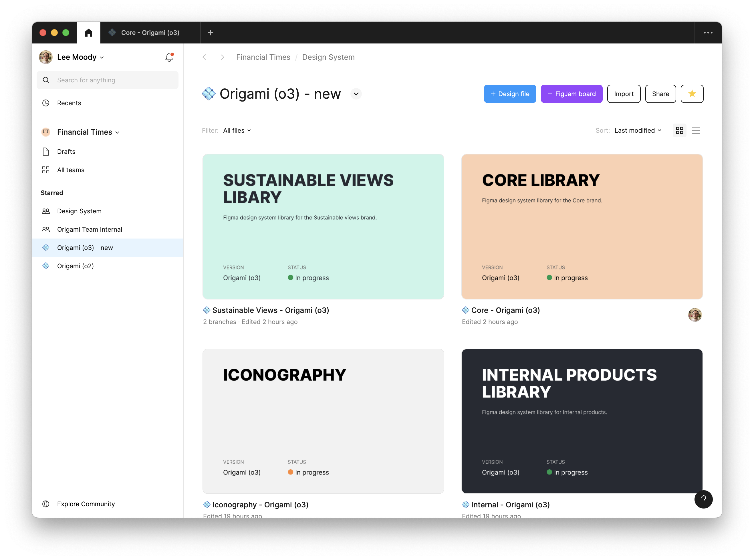Expand the Financial Times team dropdown
The width and height of the screenshot is (754, 560).
88,132
